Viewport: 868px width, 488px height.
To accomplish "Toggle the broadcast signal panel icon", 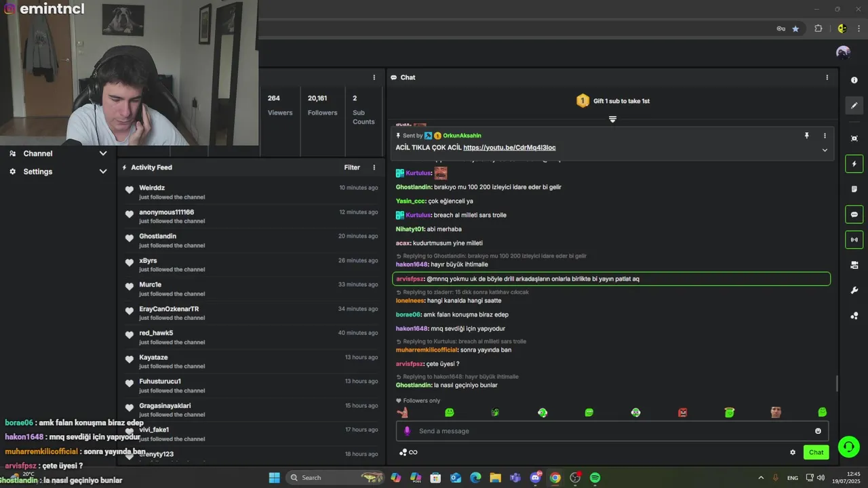I will 854,239.
